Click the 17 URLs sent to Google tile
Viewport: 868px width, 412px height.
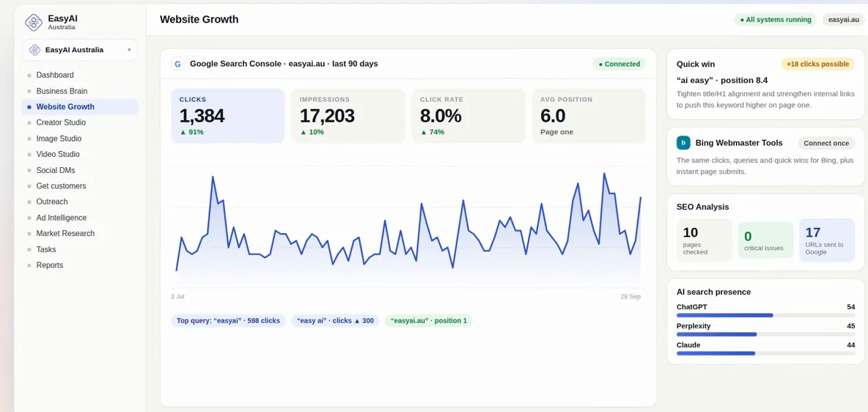pos(827,240)
